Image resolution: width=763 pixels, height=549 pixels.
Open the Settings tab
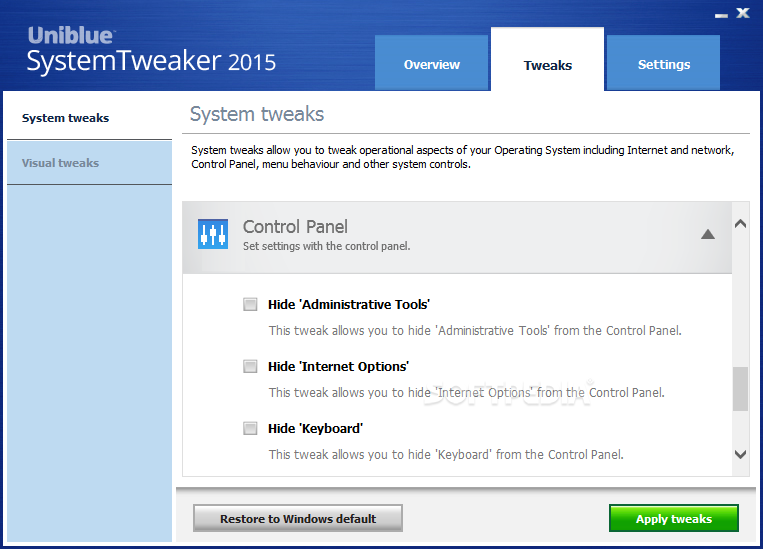click(x=664, y=63)
